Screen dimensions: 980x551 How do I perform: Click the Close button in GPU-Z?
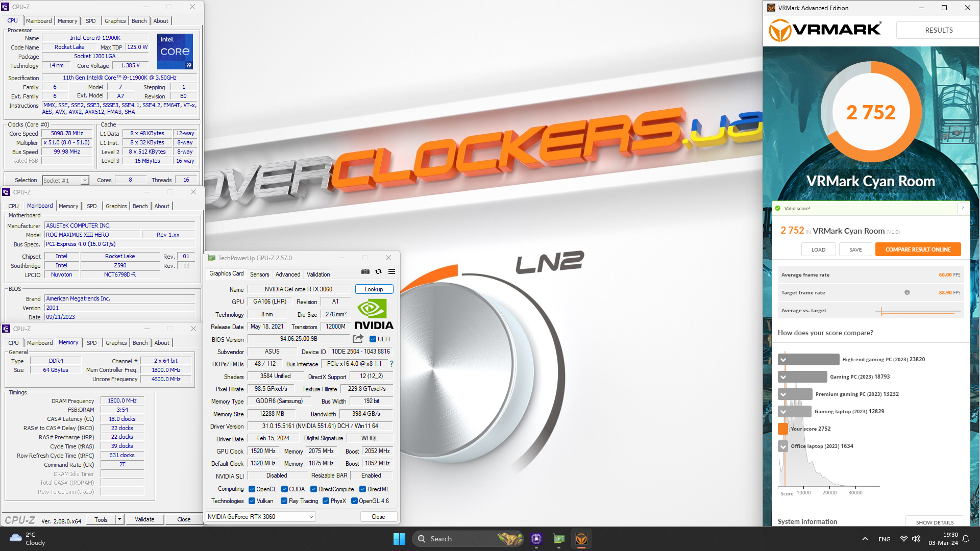[378, 517]
